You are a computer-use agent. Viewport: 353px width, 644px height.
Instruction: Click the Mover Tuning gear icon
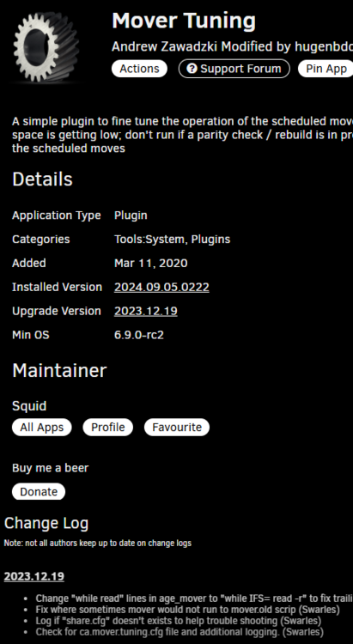pos(46,47)
